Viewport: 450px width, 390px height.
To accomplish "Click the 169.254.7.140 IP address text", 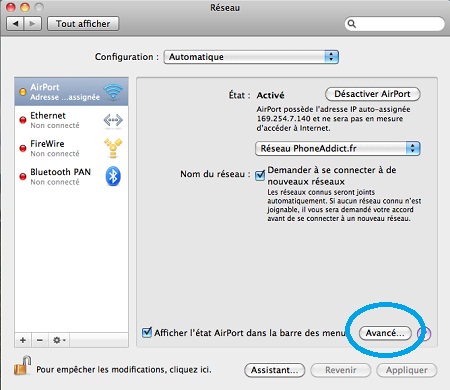I will tap(284, 119).
